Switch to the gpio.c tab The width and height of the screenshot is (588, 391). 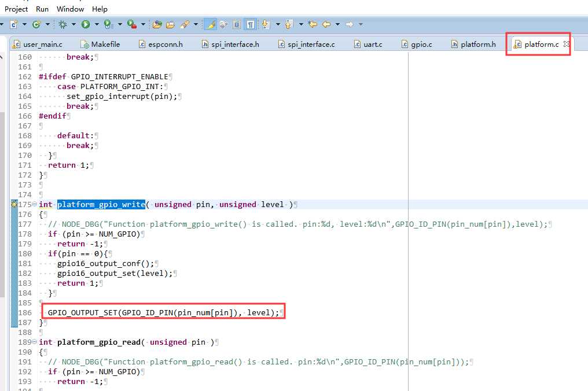(x=417, y=45)
